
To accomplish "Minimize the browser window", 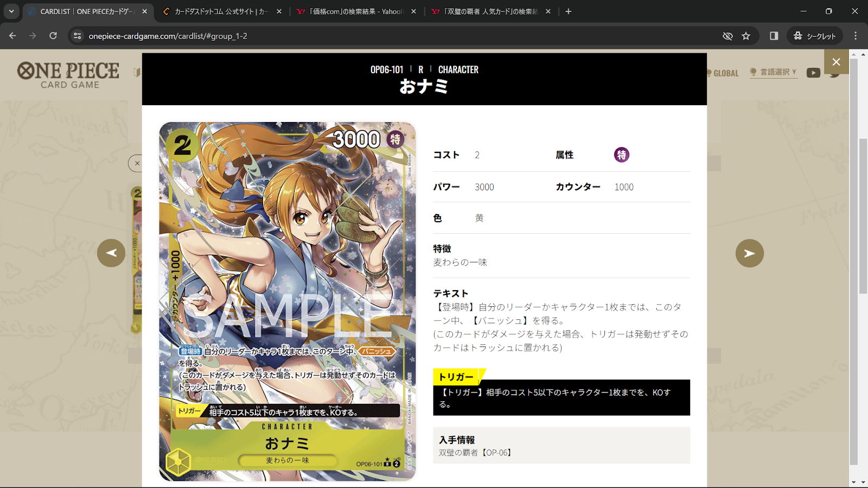I will pos(803,11).
